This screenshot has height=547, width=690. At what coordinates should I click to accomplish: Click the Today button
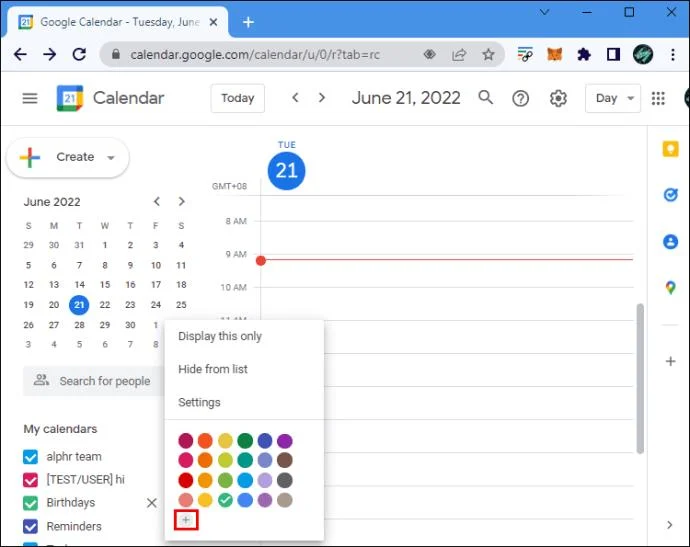238,98
